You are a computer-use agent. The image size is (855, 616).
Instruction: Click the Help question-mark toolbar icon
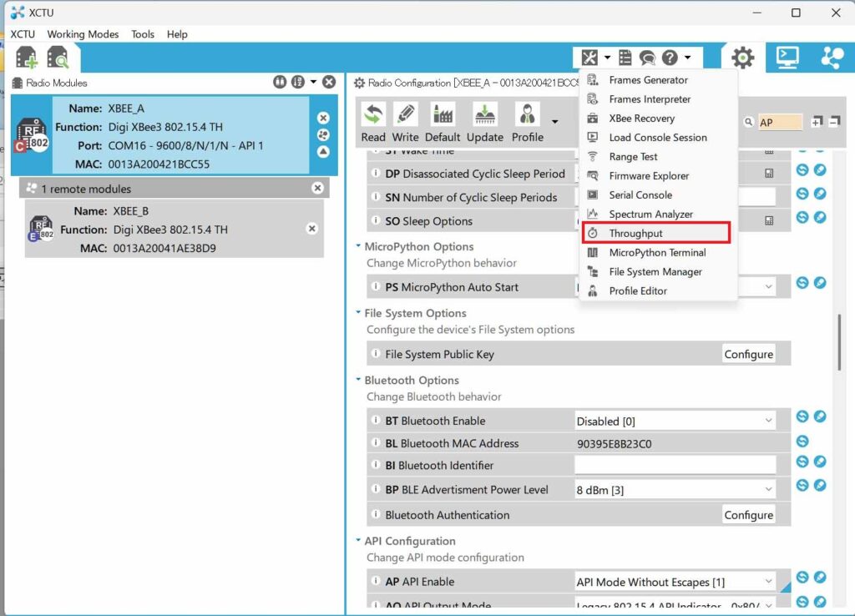pyautogui.click(x=670, y=58)
